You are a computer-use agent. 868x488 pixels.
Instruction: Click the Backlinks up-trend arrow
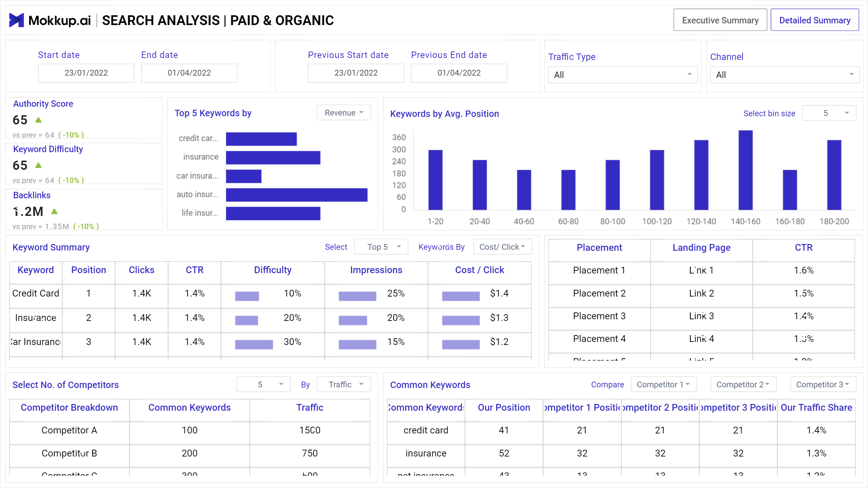[x=54, y=211]
